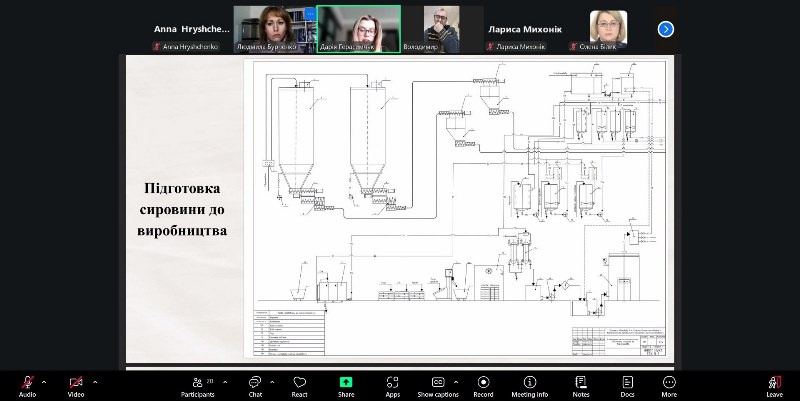The height and width of the screenshot is (401, 800).
Task: Open the video options arrow
Action: pyautogui.click(x=95, y=381)
